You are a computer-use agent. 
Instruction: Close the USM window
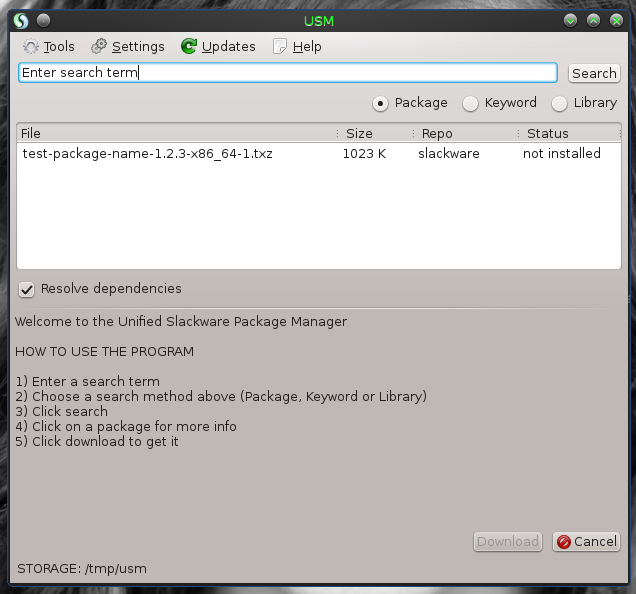(617, 20)
